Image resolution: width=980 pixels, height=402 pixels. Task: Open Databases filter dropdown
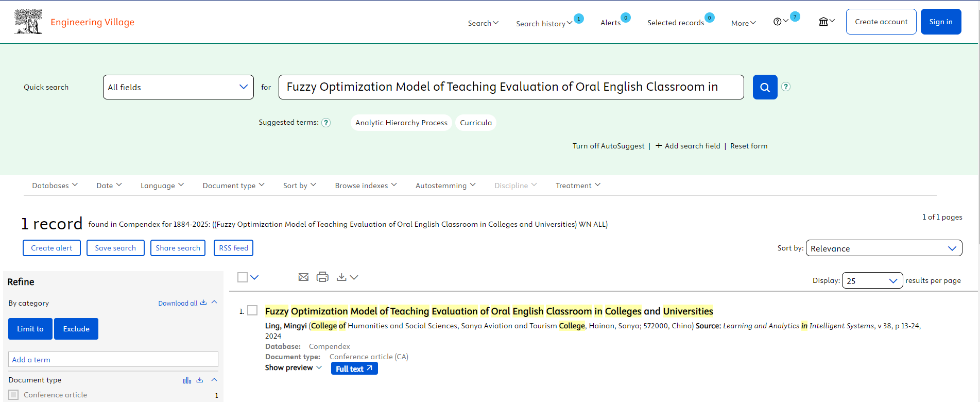pyautogui.click(x=55, y=186)
